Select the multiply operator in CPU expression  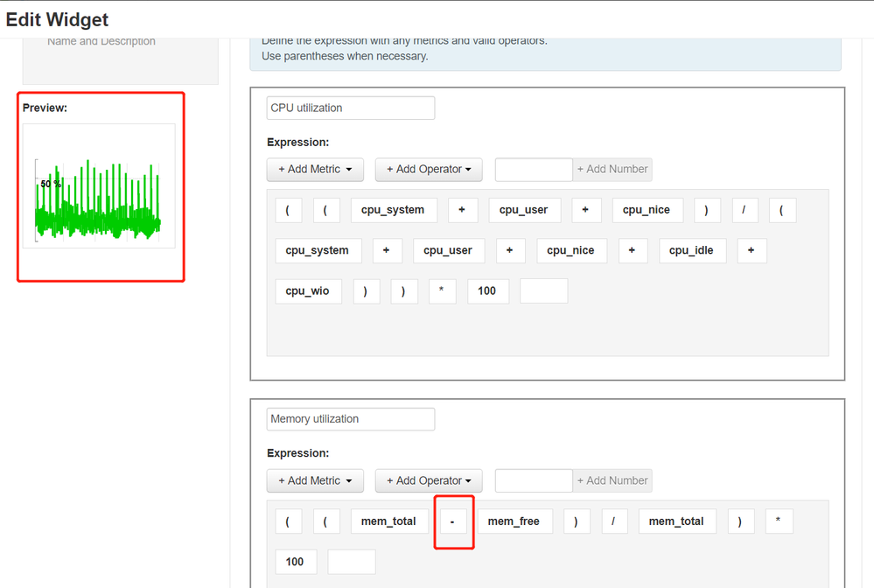[443, 290]
